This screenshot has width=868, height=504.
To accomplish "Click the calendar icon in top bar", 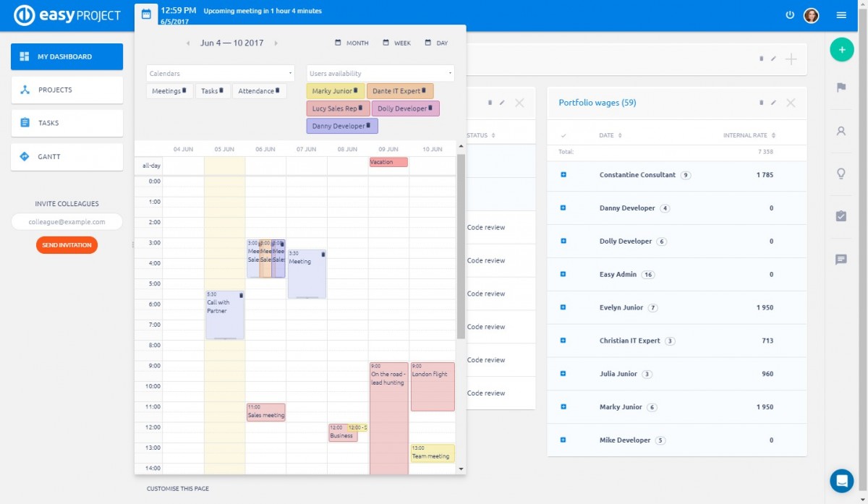I will tap(146, 14).
